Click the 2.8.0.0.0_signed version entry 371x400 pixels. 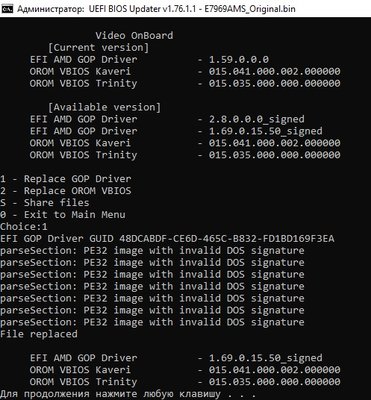[x=257, y=119]
